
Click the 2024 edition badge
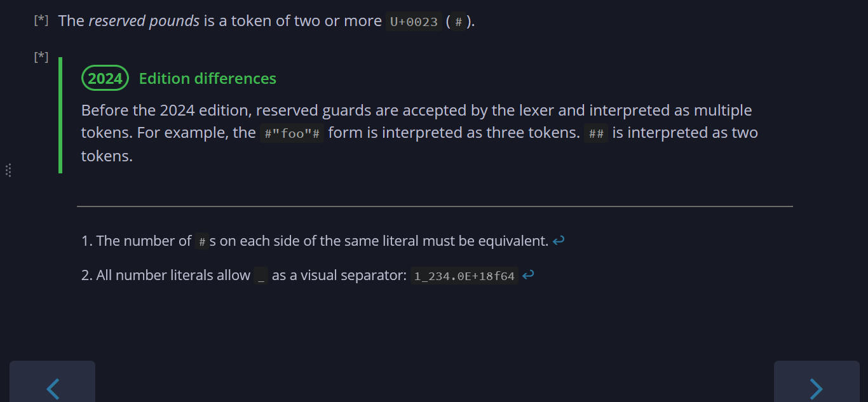pos(105,79)
